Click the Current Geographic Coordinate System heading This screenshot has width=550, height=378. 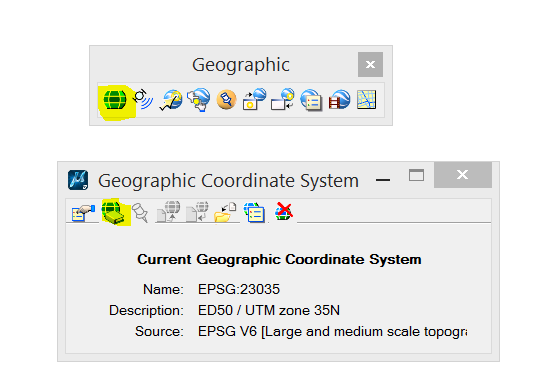tap(279, 259)
